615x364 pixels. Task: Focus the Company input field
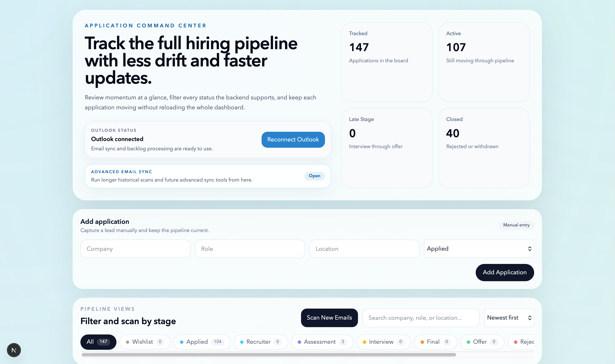coord(135,249)
